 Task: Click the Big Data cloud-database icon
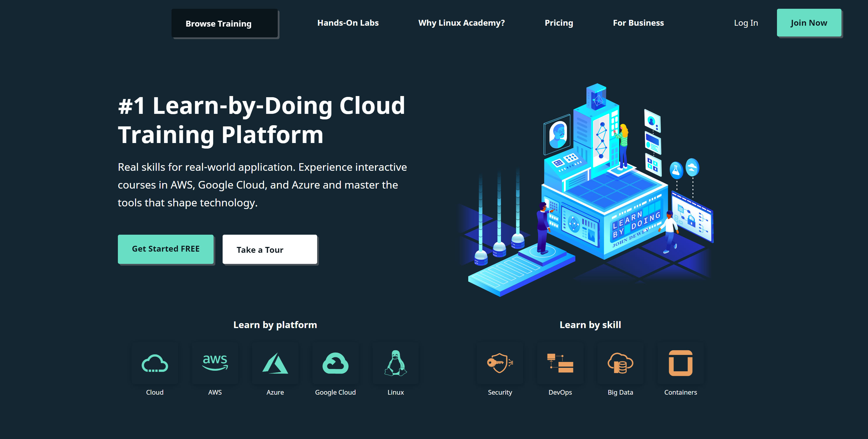click(x=620, y=363)
